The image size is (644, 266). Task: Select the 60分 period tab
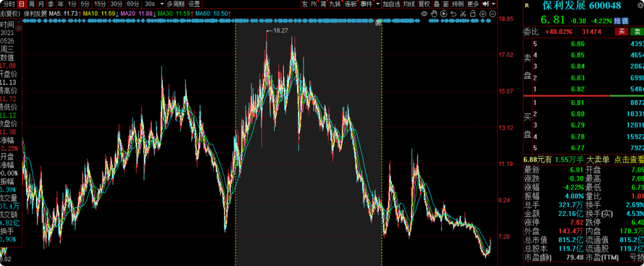coord(133,4)
